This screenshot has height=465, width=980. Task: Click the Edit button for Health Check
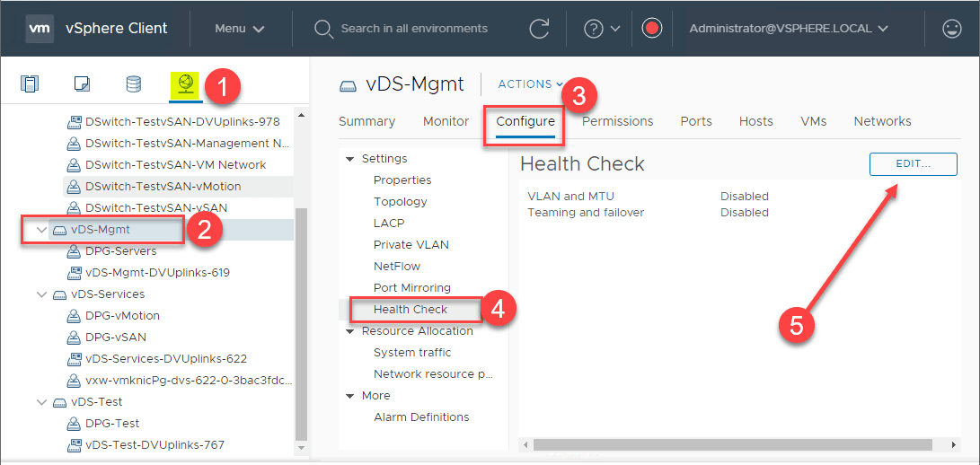click(x=914, y=164)
